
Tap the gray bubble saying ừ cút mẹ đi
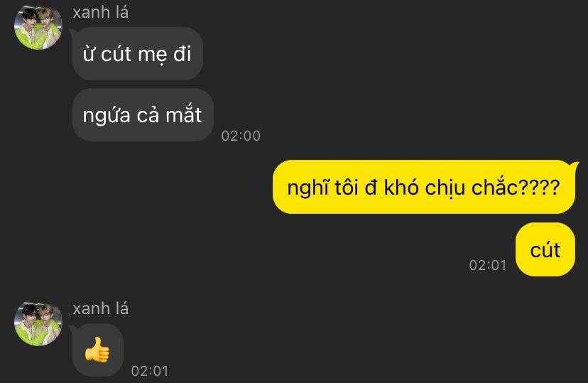point(138,53)
